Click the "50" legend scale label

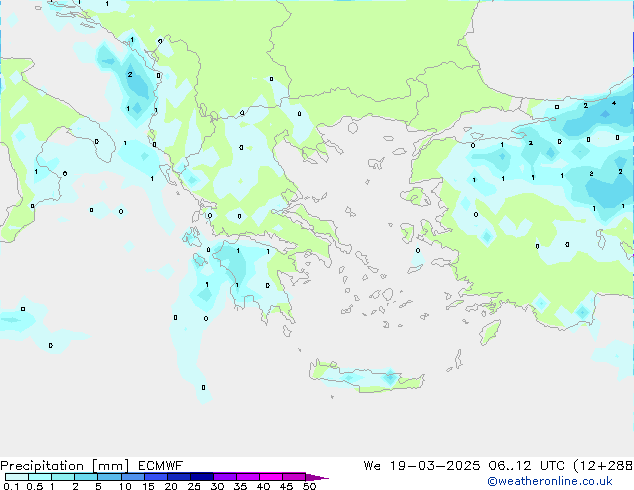click(x=309, y=486)
